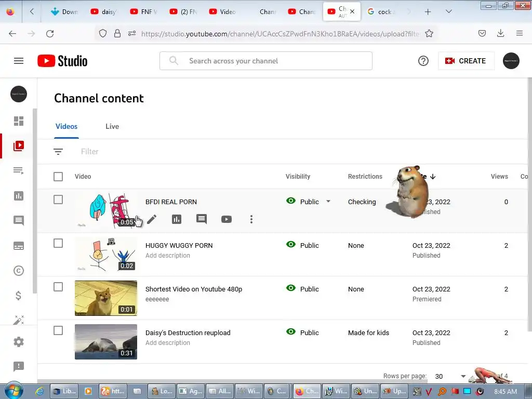Select checkbox for Shortest Video on Youtube 480p
This screenshot has width=532, height=399.
click(58, 287)
